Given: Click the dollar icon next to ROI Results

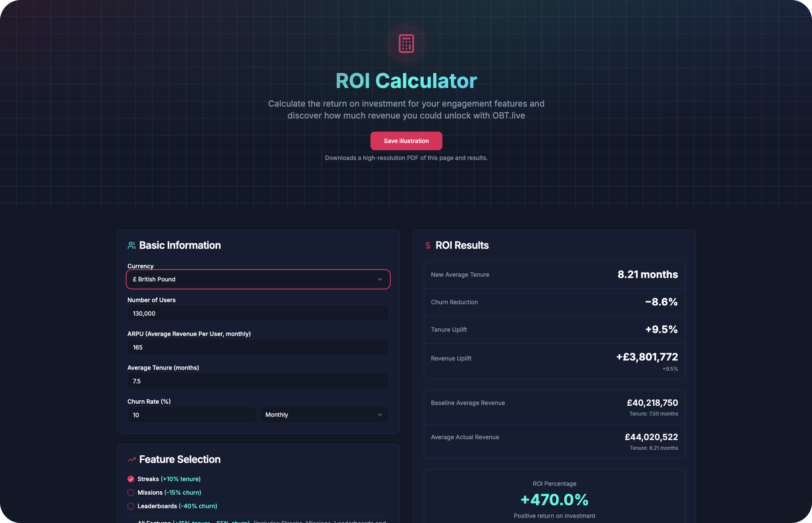Looking at the screenshot, I should [x=427, y=245].
